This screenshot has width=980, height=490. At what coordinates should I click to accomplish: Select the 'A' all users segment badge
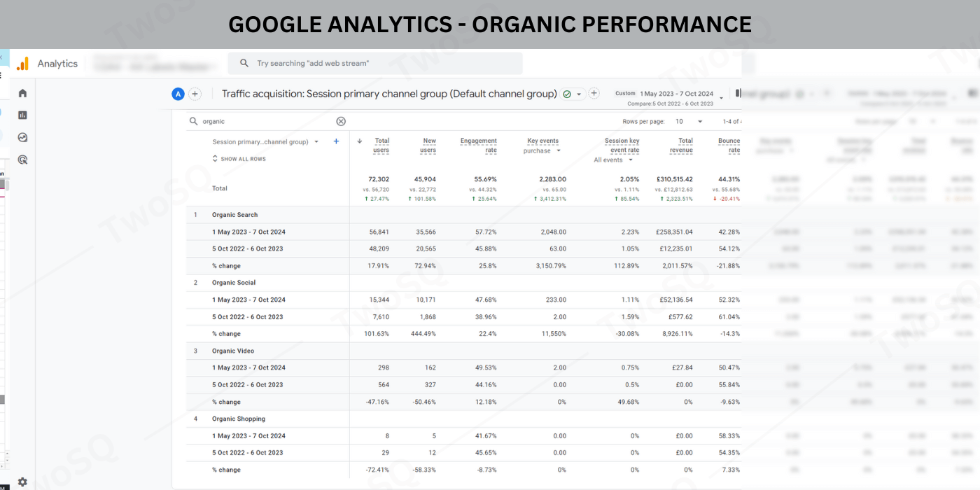pyautogui.click(x=178, y=94)
